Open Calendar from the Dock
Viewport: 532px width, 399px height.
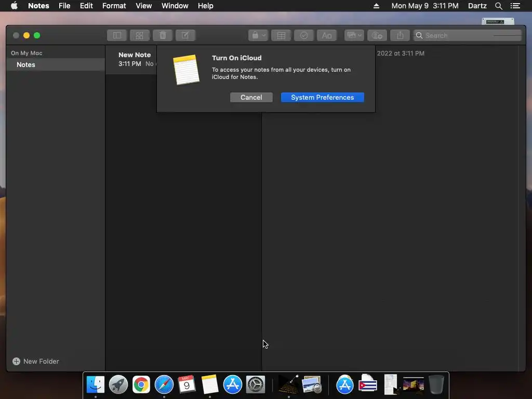187,384
